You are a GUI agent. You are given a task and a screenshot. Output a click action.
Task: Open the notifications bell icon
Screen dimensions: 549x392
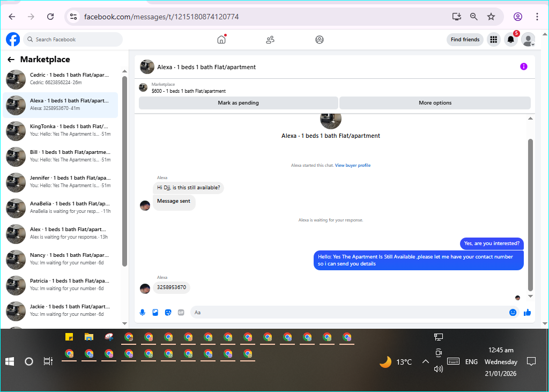[x=511, y=40]
